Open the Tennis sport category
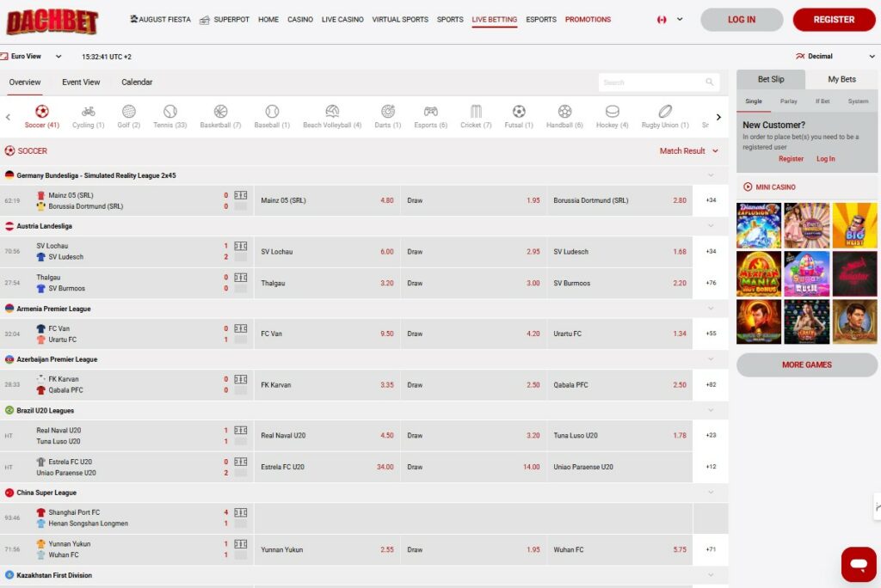The height and width of the screenshot is (588, 881). click(169, 116)
